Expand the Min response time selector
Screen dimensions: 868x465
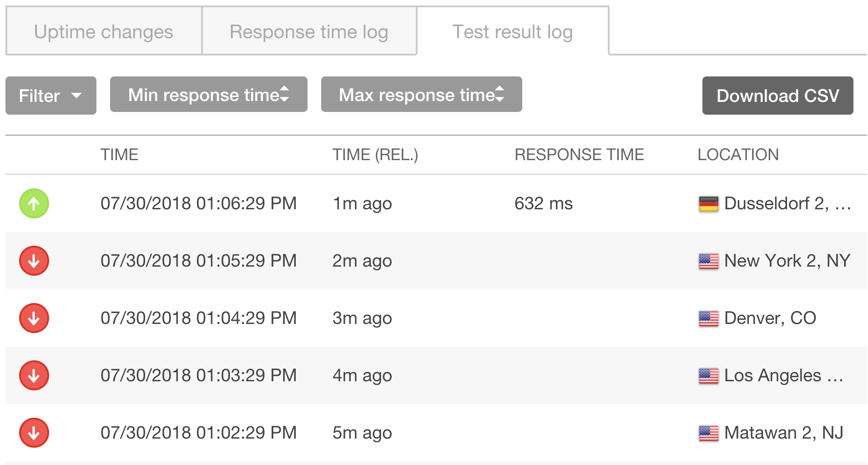[x=209, y=94]
